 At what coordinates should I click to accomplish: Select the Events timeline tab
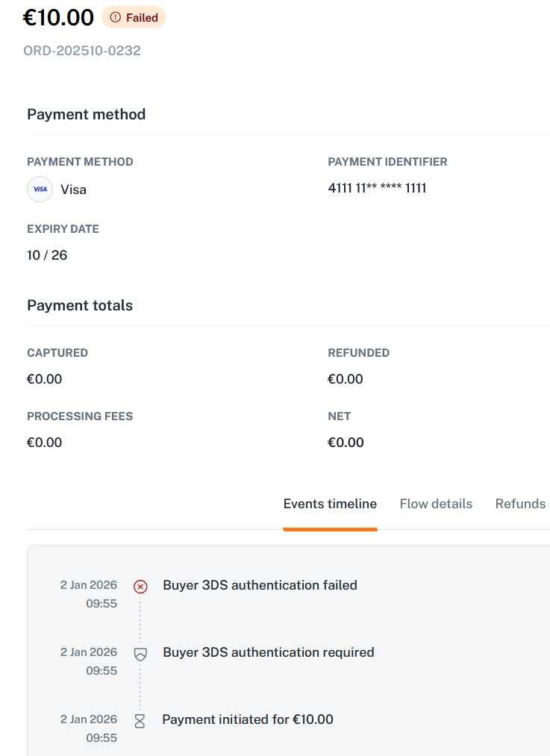330,504
